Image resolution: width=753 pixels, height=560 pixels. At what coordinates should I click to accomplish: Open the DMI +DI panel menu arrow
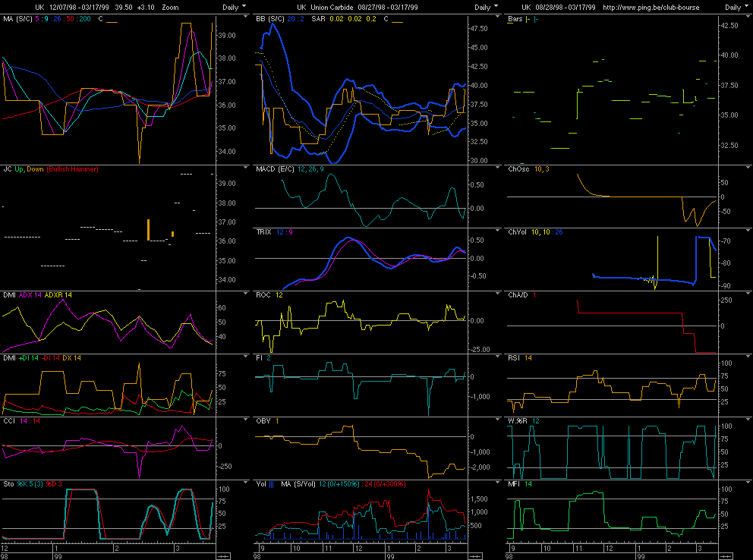click(x=246, y=356)
